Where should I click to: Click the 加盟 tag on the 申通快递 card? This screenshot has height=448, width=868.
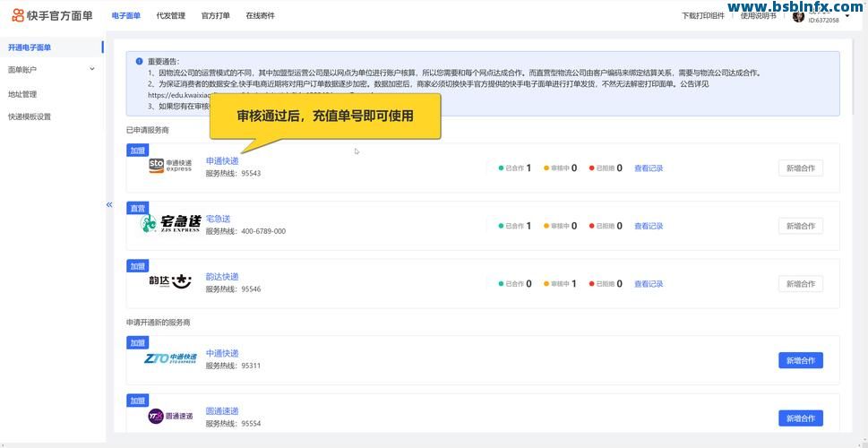coord(137,150)
